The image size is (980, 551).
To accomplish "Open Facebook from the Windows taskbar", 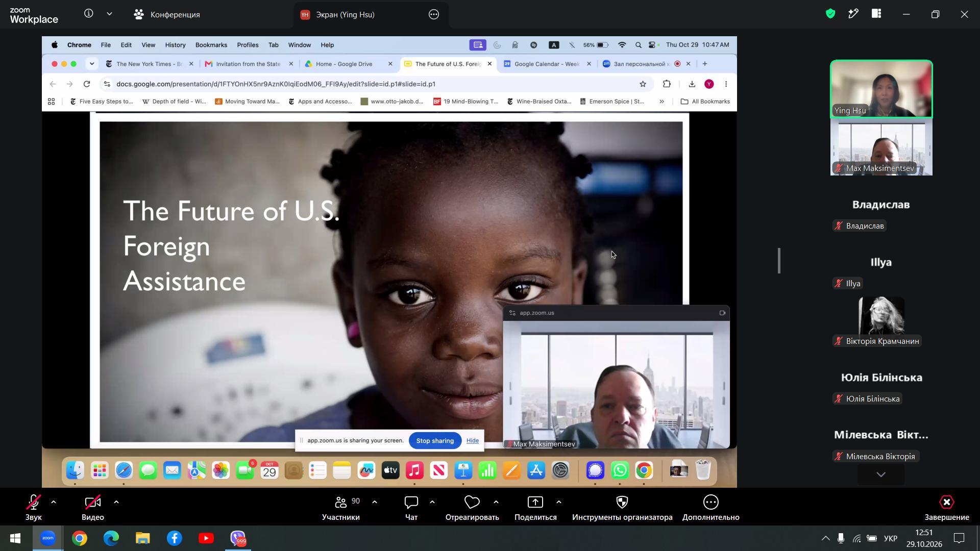I will [x=175, y=538].
